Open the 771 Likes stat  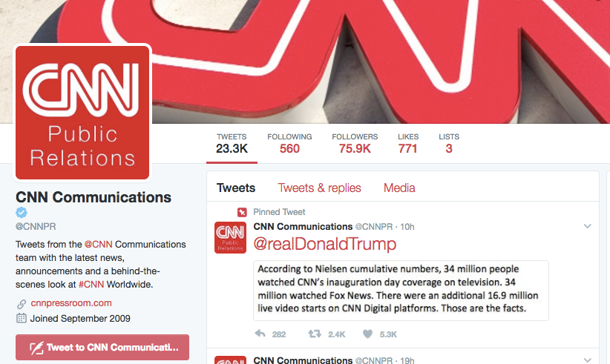coord(408,143)
